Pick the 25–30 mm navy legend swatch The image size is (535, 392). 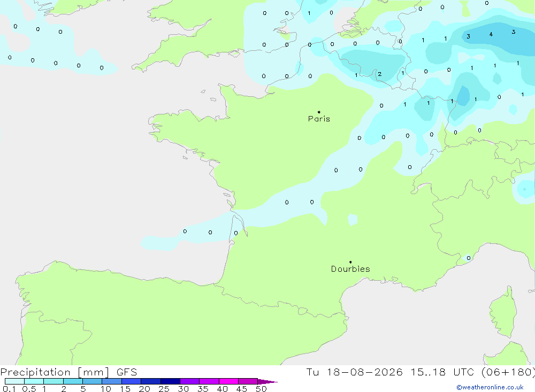(170, 381)
